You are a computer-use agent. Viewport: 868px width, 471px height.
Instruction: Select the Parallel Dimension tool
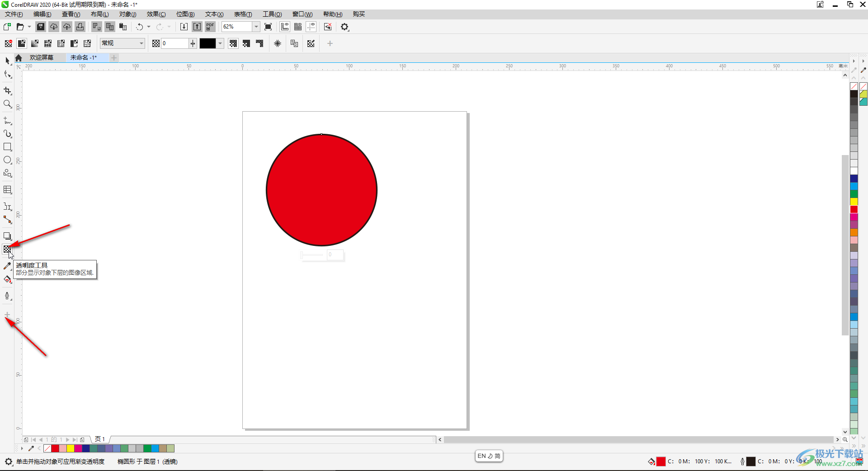pyautogui.click(x=7, y=207)
